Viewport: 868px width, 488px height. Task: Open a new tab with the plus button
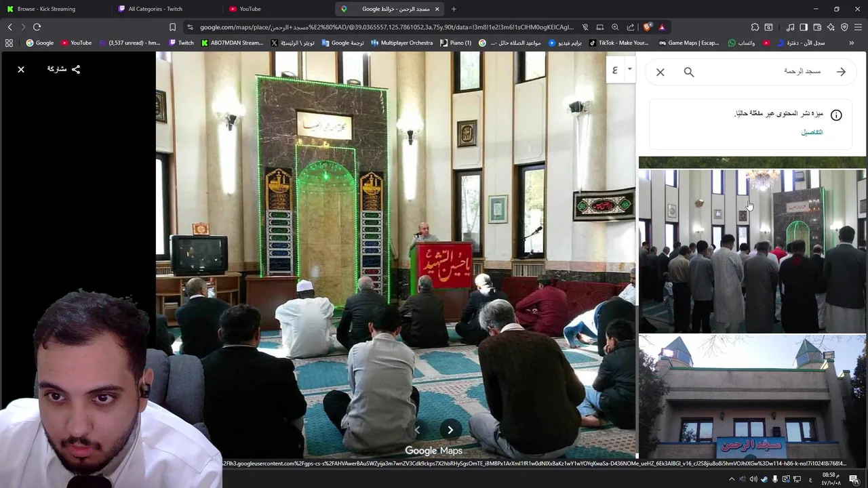(x=454, y=9)
